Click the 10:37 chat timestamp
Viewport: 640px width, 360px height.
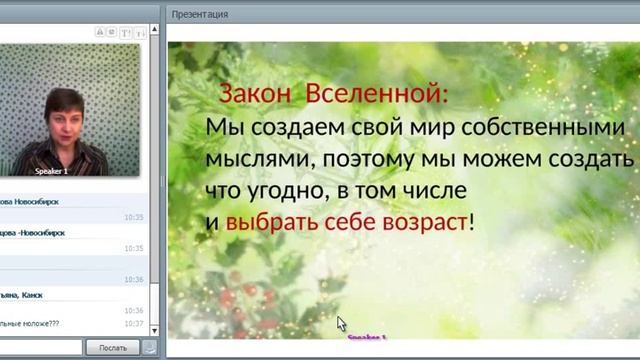(134, 324)
